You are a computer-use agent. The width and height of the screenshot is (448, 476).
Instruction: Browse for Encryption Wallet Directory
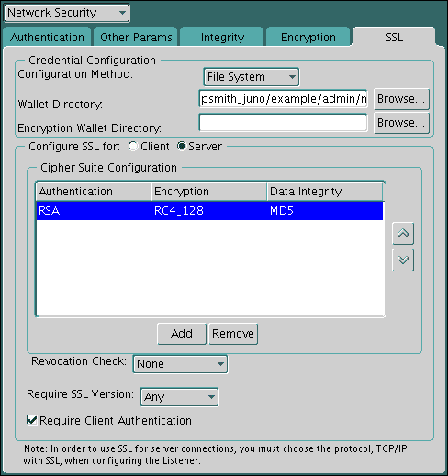click(x=401, y=123)
